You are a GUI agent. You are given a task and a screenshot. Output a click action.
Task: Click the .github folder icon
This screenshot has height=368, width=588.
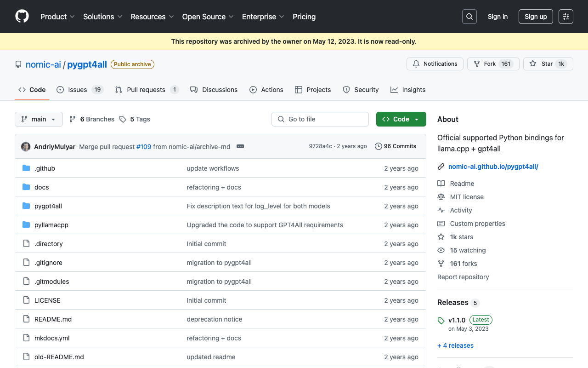pyautogui.click(x=26, y=168)
